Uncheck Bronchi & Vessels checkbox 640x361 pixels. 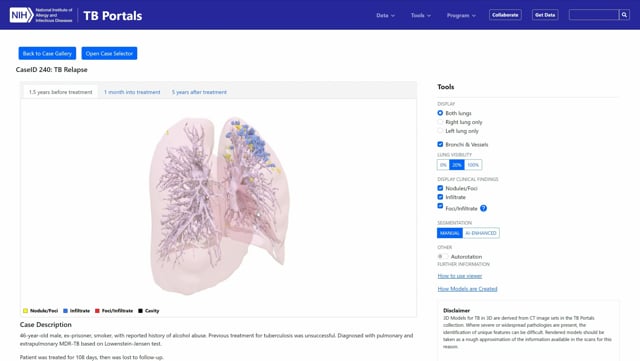(440, 144)
